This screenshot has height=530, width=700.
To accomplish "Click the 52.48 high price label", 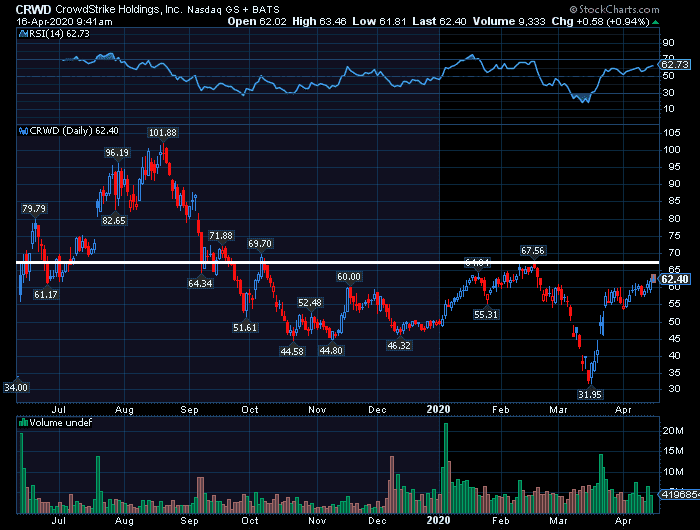I will (x=310, y=303).
